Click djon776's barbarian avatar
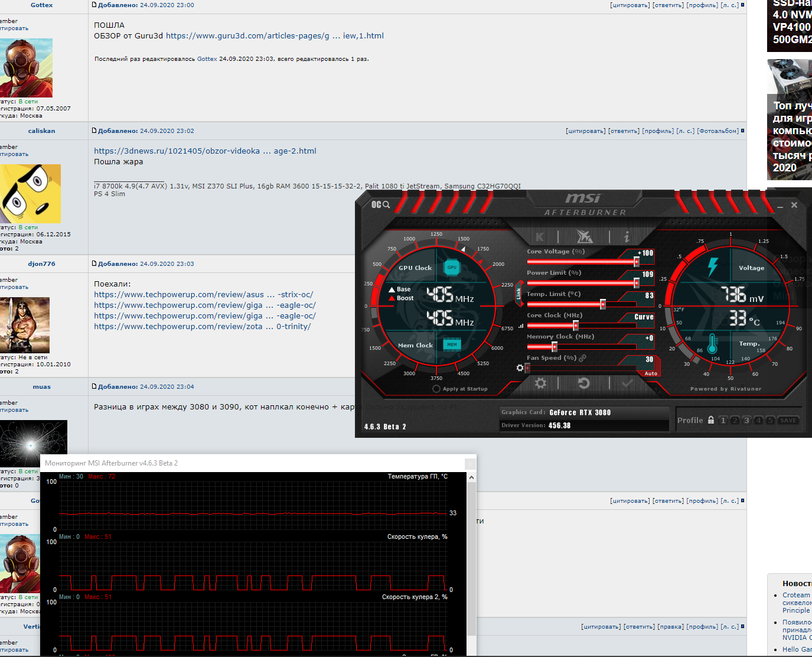Viewport: 812px width, 657px height. [25, 325]
